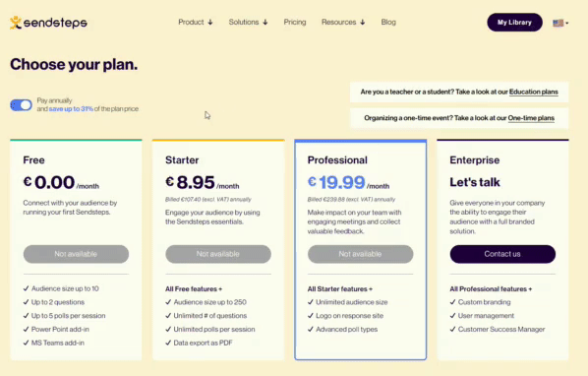Screen dimensions: 588x376
Task: Click the My Library button
Action: pyautogui.click(x=514, y=22)
